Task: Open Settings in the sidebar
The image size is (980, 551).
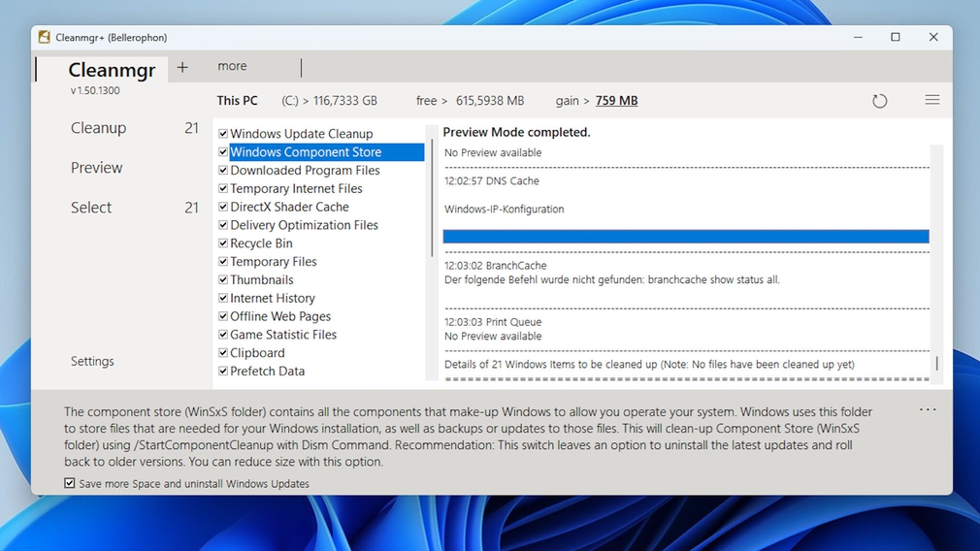Action: tap(92, 361)
